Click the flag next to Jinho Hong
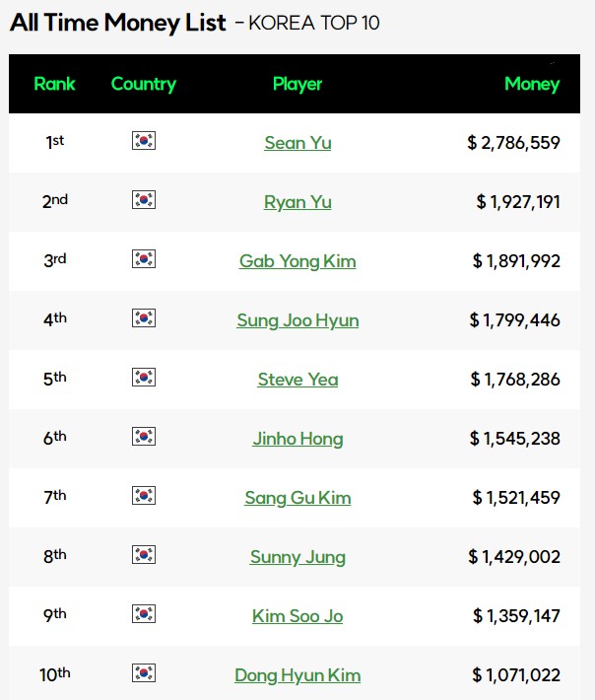The width and height of the screenshot is (595, 700). (x=144, y=437)
